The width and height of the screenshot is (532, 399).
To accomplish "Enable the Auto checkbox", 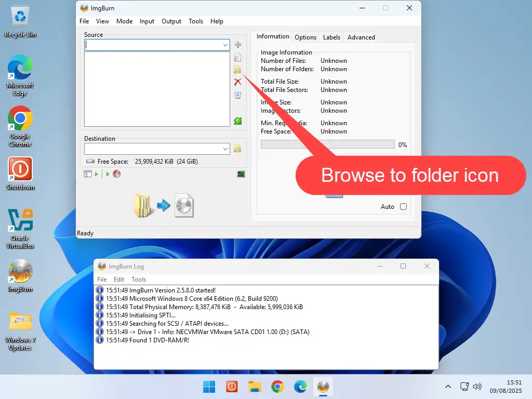I will (x=403, y=207).
